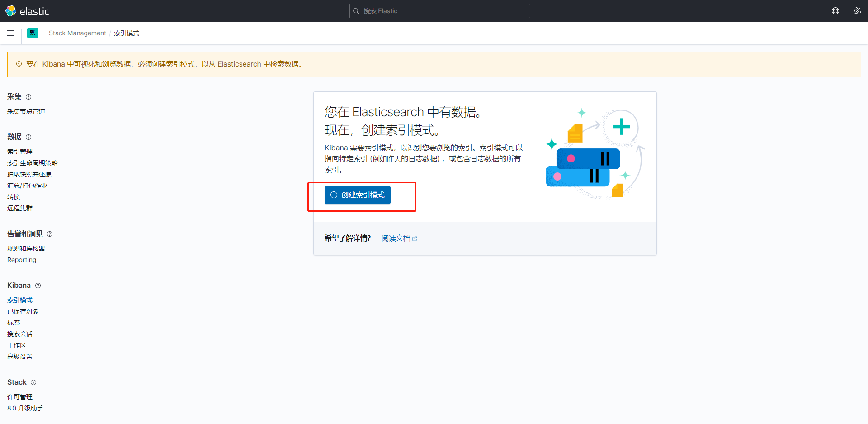The height and width of the screenshot is (424, 868).
Task: Click the help icon next to 告警和洞见
Action: click(x=50, y=234)
